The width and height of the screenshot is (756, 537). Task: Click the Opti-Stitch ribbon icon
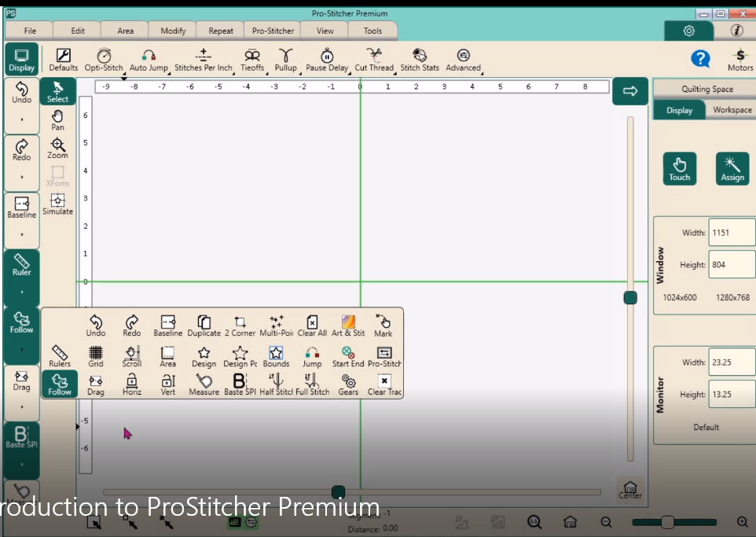pos(104,60)
